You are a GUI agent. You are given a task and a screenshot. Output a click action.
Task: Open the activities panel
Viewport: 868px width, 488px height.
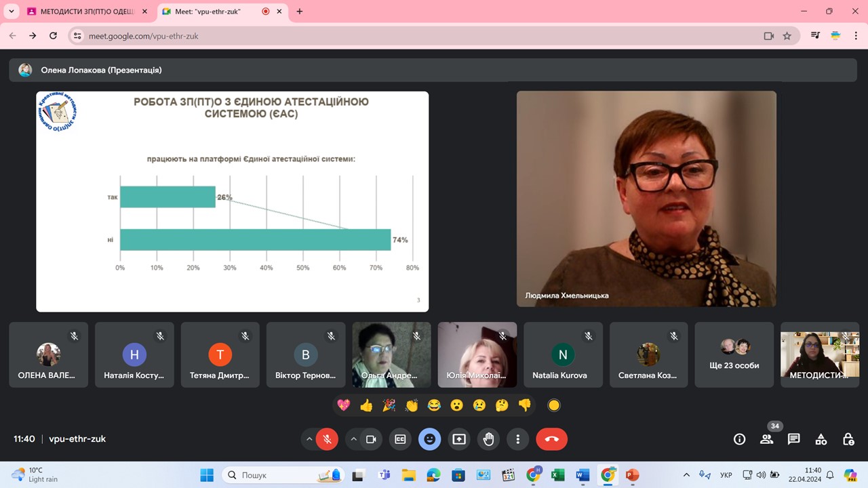[x=821, y=439]
